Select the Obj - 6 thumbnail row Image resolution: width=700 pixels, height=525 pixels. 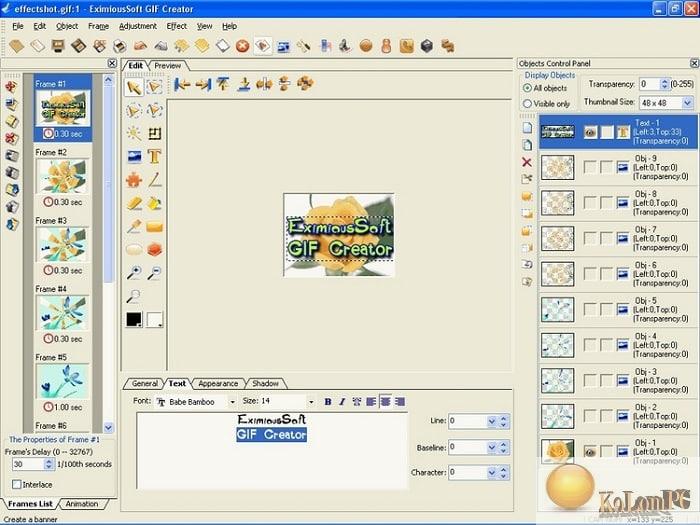point(618,274)
